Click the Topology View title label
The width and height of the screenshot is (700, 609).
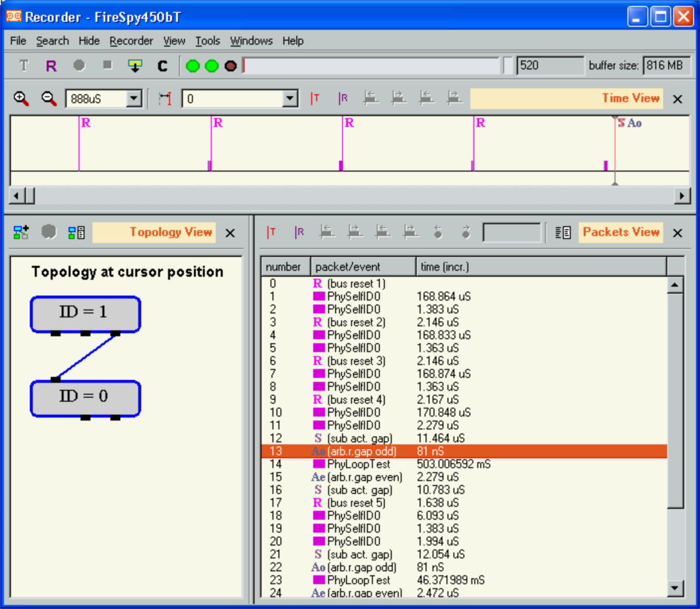point(154,232)
